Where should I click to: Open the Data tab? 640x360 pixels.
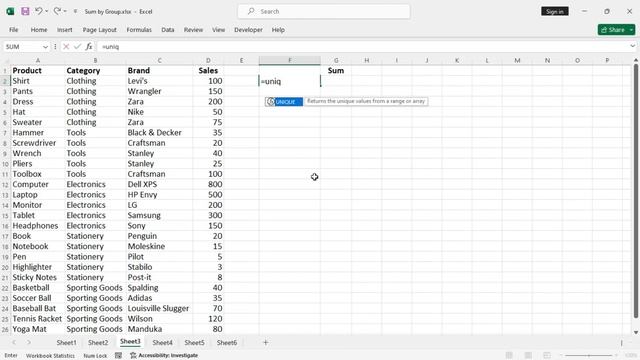[x=168, y=30]
